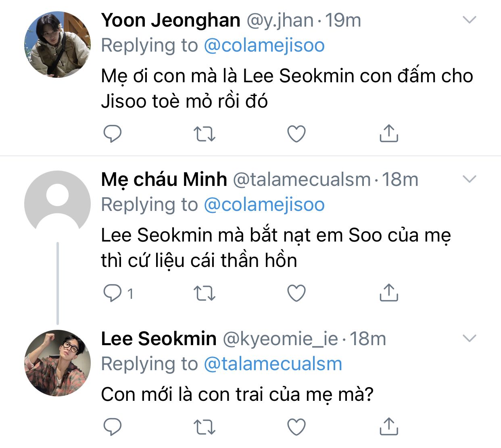Open the chevron menu on Lee Seokmin's tweet
The height and width of the screenshot is (448, 501).
pyautogui.click(x=469, y=338)
